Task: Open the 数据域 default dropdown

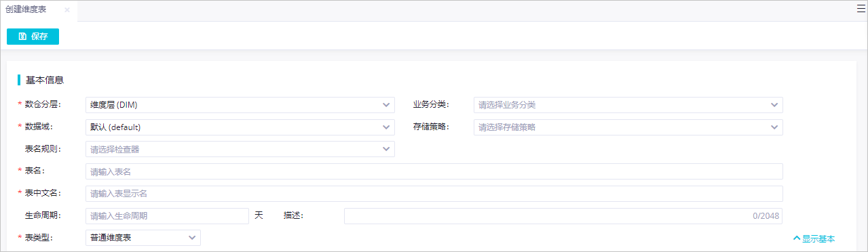Action: point(240,127)
